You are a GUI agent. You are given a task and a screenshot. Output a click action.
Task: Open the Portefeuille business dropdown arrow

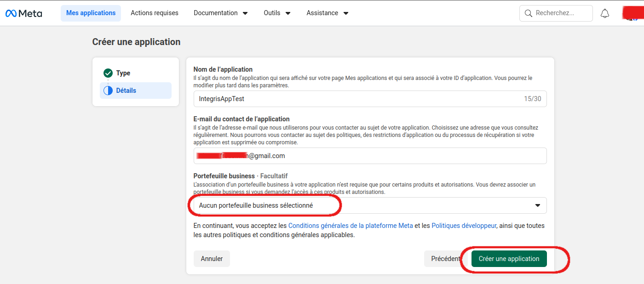[x=538, y=205]
